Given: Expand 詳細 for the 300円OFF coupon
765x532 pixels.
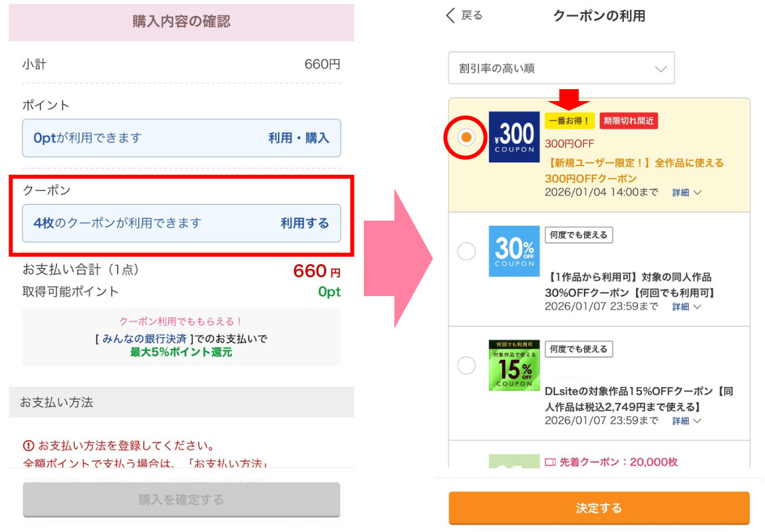Looking at the screenshot, I should coord(686,193).
